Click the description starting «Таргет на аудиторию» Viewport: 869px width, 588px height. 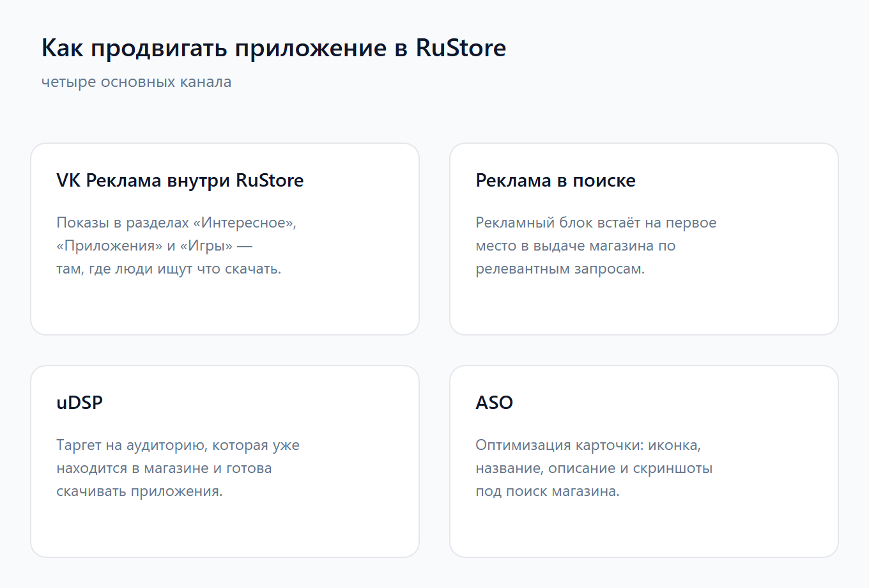(x=178, y=468)
